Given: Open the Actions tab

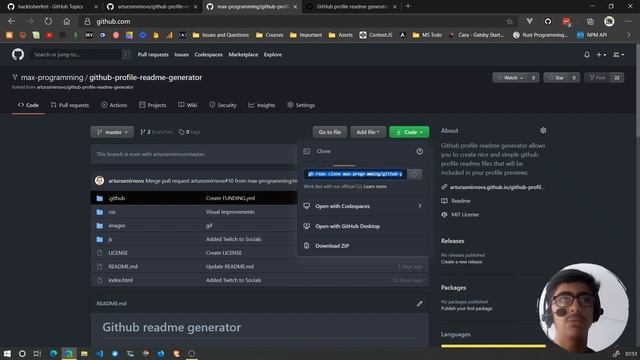Looking at the screenshot, I should [114, 105].
